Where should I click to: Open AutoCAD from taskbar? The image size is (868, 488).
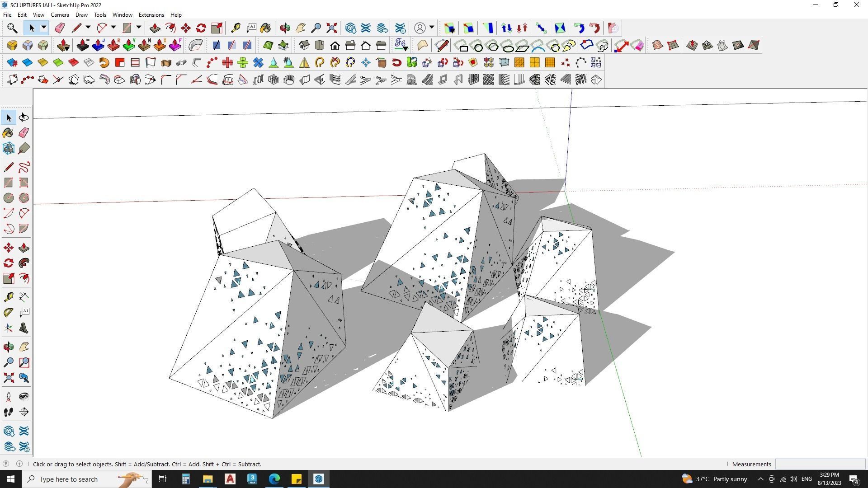pos(230,479)
